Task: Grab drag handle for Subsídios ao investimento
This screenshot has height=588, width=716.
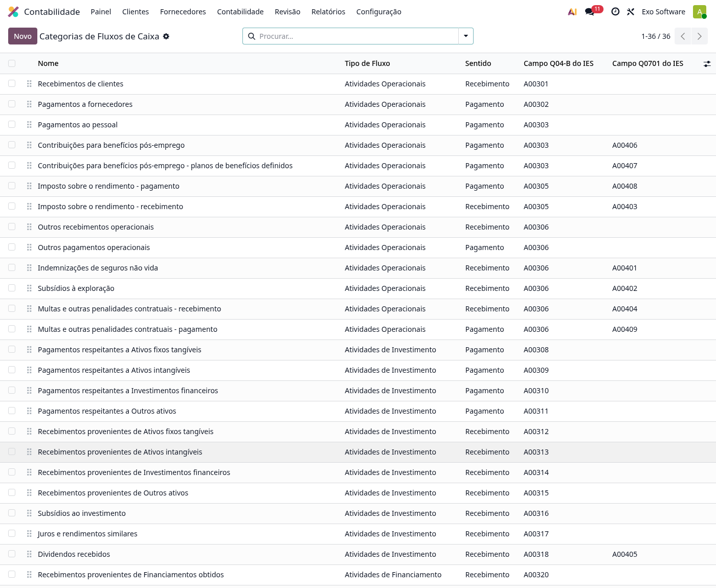Action: click(x=29, y=513)
